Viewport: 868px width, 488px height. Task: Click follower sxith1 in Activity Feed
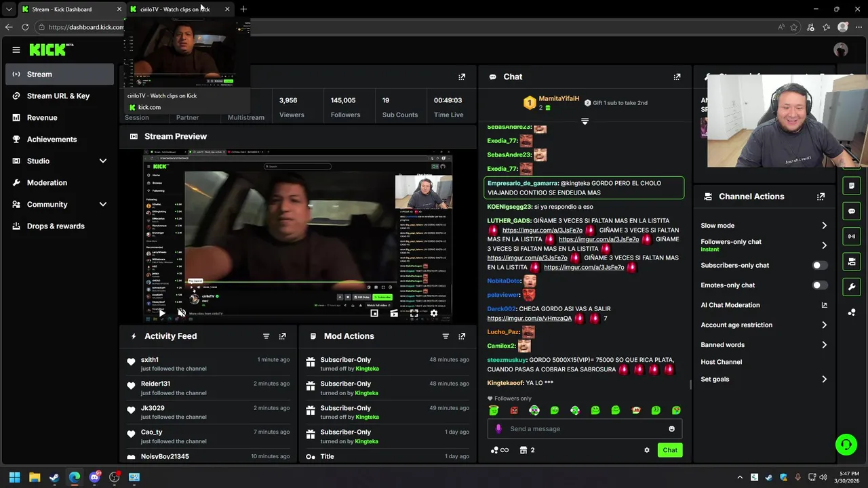(150, 360)
